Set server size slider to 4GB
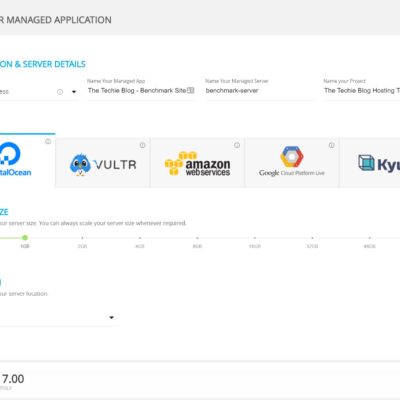Image resolution: width=400 pixels, height=400 pixels. [x=140, y=238]
